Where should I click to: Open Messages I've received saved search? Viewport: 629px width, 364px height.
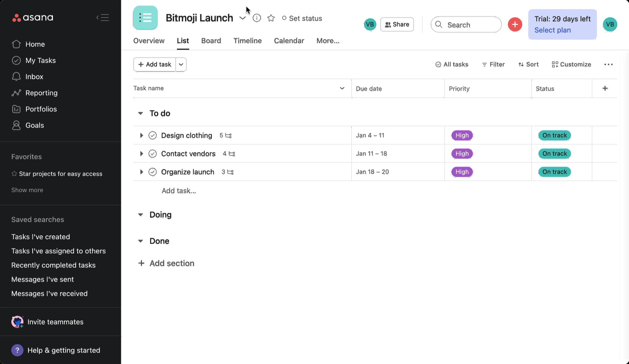tap(49, 294)
